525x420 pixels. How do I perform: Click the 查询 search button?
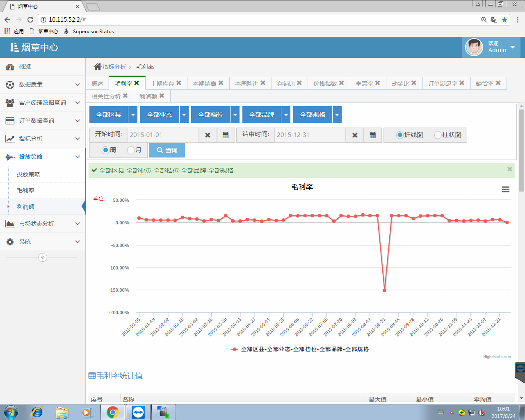(x=167, y=150)
